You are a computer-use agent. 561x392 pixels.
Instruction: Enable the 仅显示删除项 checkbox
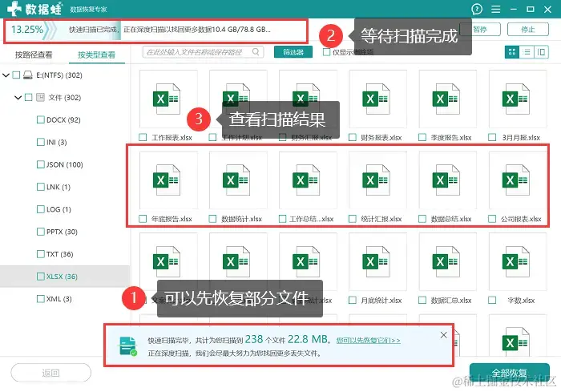(x=326, y=52)
